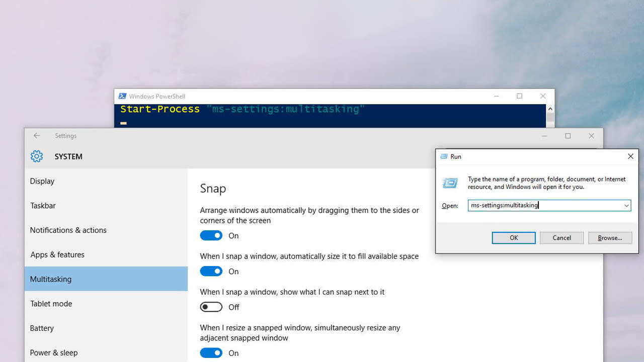644x362 pixels.
Task: Go to Tablet mode settings
Action: click(51, 304)
